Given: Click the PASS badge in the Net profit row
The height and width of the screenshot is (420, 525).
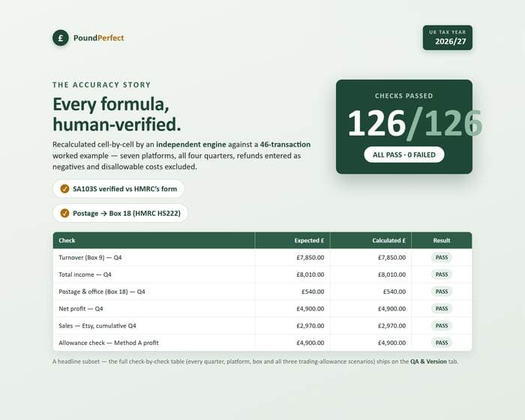Looking at the screenshot, I should pyautogui.click(x=442, y=309).
